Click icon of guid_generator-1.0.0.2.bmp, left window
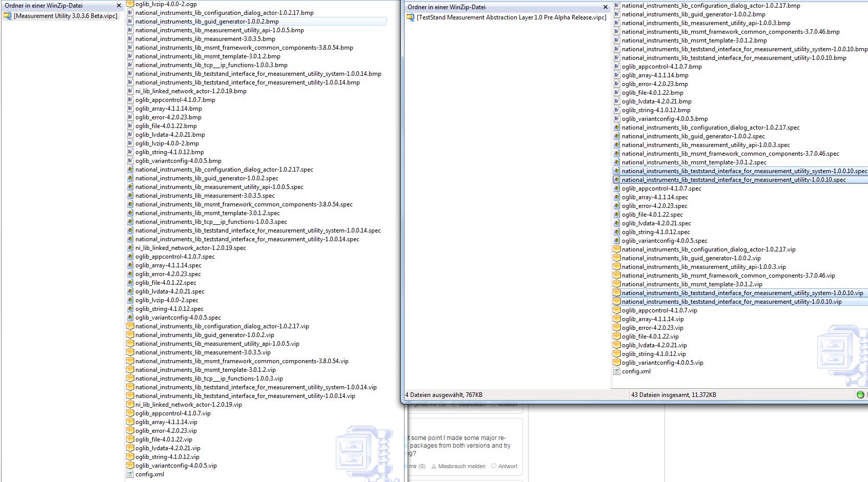 coord(130,22)
